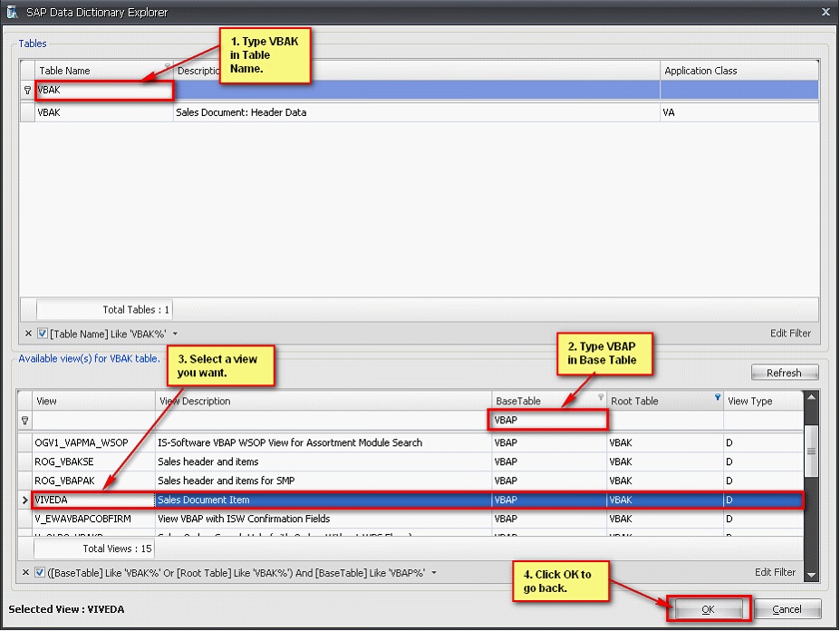Click the empty View column filter cell
840x631 pixels.
(x=93, y=421)
